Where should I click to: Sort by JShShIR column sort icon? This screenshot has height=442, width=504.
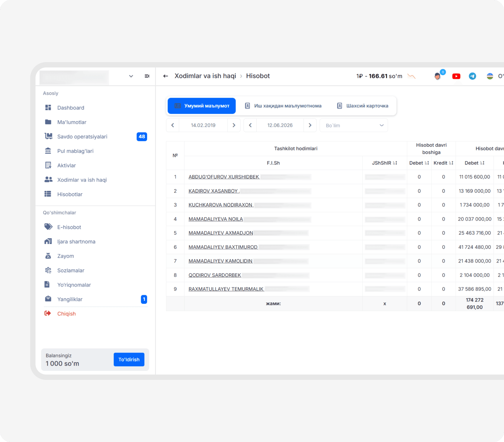[x=395, y=163]
